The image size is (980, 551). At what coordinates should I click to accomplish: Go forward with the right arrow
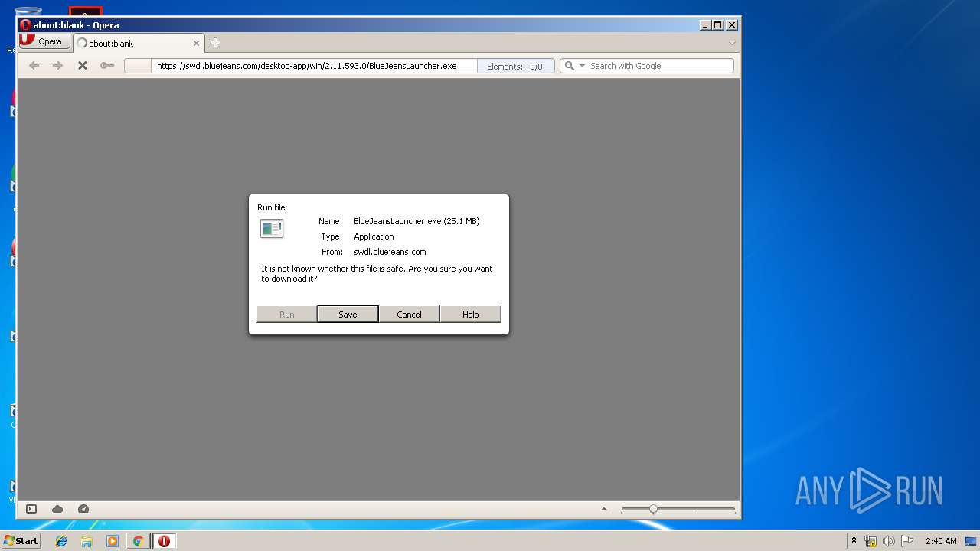pos(58,66)
